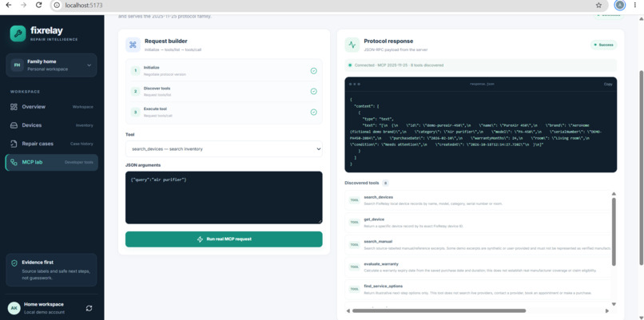Screen dimensions: 644x320
Task: Click the TOOL badge next to evaluate_warranty
Action: (355, 267)
